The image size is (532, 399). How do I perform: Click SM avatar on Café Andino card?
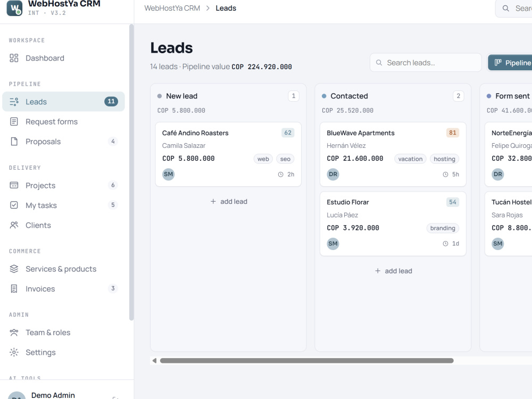[x=168, y=174]
